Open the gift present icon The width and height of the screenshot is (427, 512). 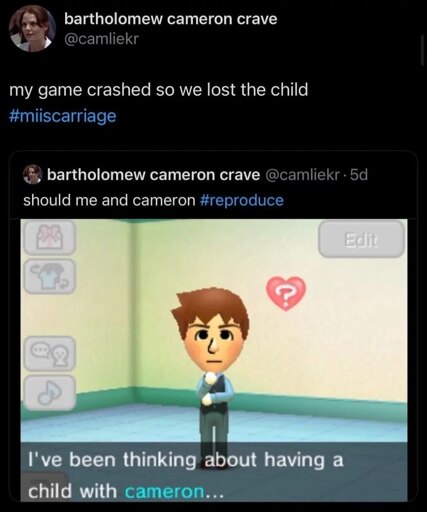coord(50,238)
